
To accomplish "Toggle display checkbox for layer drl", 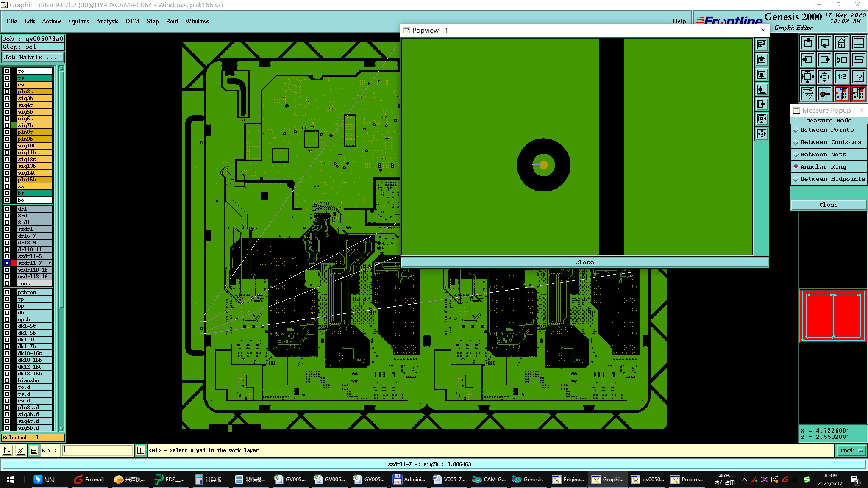I will (x=7, y=209).
